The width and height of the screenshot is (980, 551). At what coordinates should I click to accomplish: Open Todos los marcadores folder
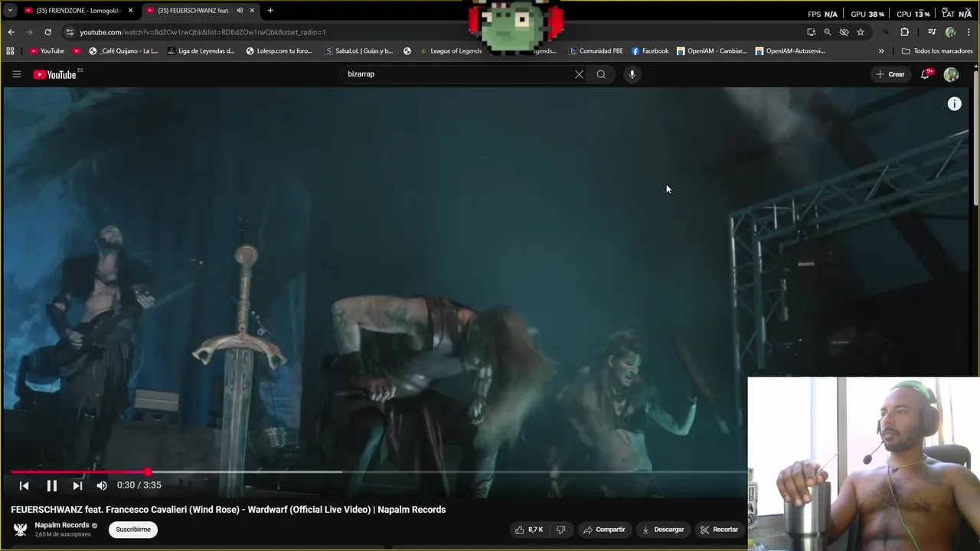tap(937, 51)
